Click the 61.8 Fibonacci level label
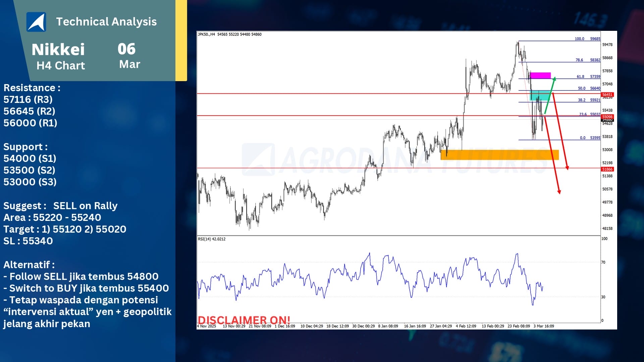 click(580, 77)
